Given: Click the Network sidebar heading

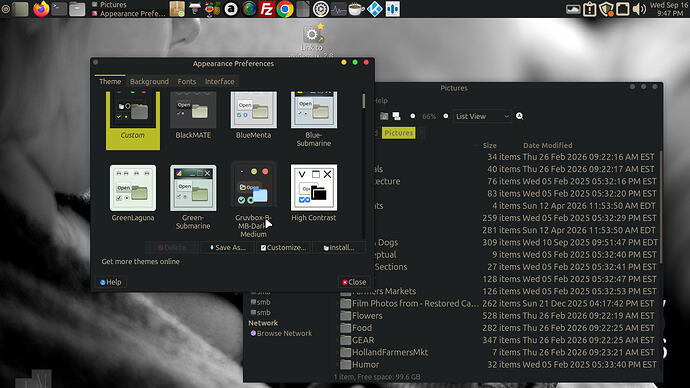Looking at the screenshot, I should click(263, 323).
